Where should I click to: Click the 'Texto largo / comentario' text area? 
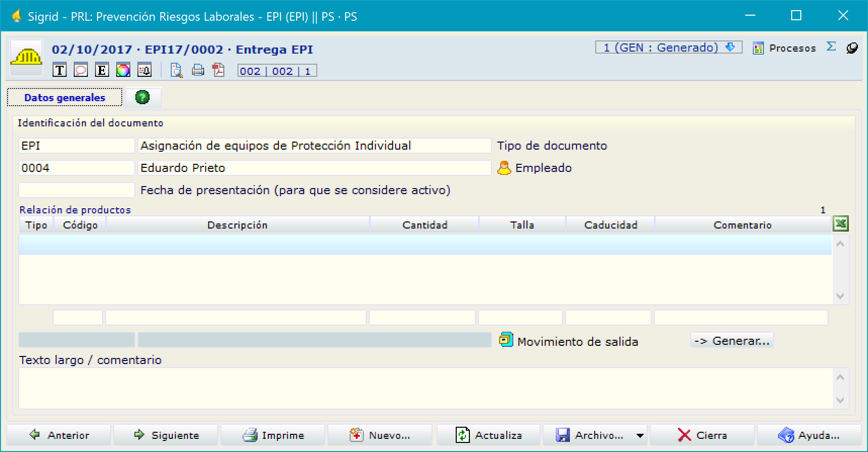(x=425, y=388)
